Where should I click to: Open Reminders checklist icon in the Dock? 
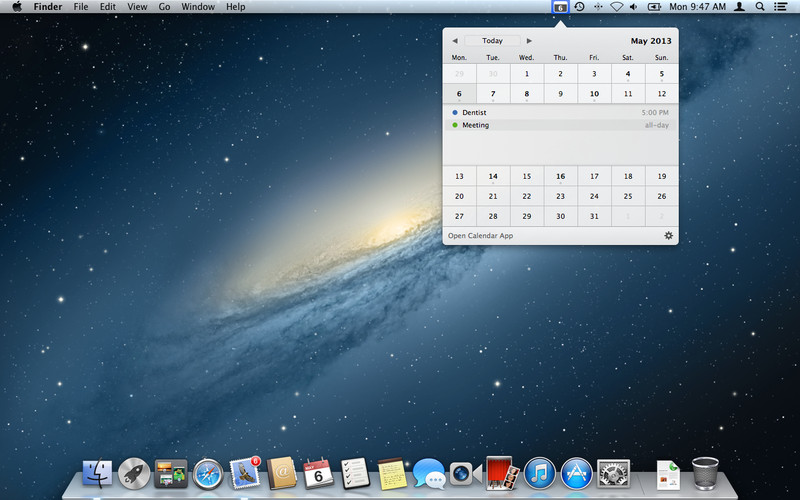(x=356, y=473)
